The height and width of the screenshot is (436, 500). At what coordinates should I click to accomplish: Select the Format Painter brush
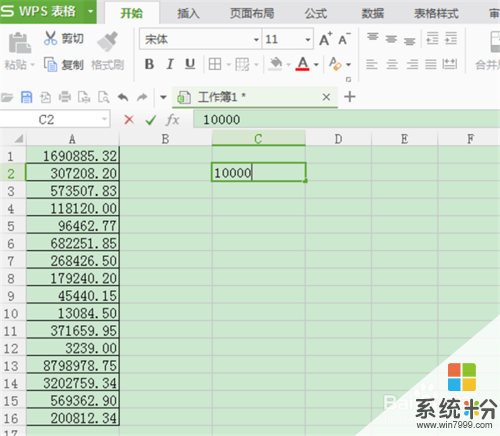tap(107, 42)
